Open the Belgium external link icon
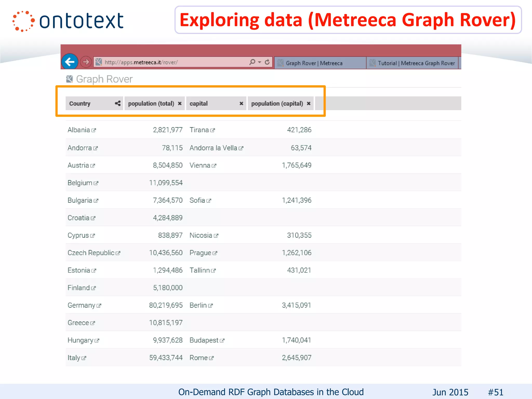Image resolution: width=532 pixels, height=399 pixels. click(96, 183)
